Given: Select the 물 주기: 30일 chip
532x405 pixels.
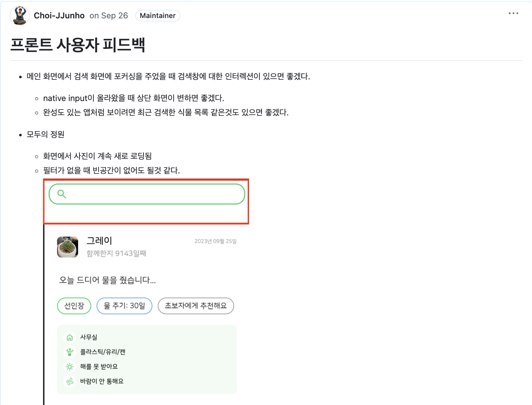Looking at the screenshot, I should point(124,306).
